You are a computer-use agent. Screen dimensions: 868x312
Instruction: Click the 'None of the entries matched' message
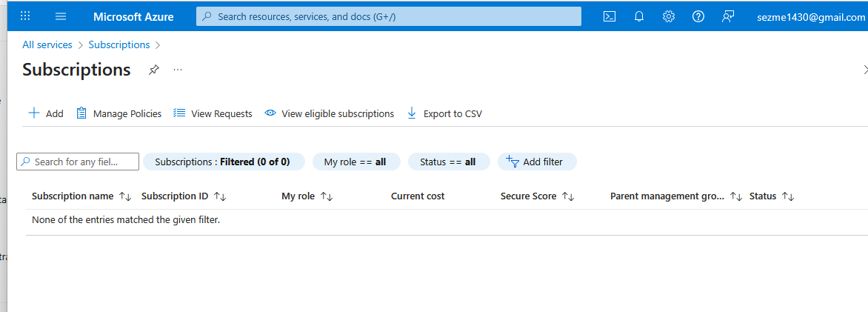[126, 220]
